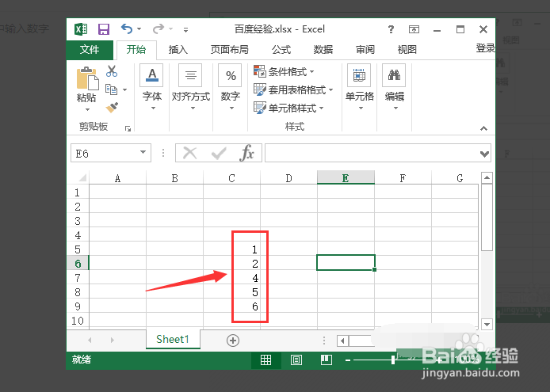Select the Sheet1 tab
This screenshot has width=550, height=392.
point(173,339)
